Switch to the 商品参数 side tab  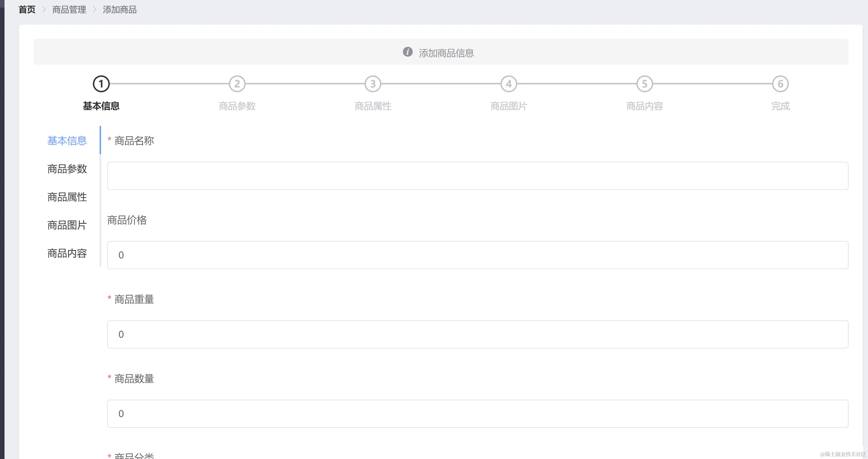click(67, 169)
